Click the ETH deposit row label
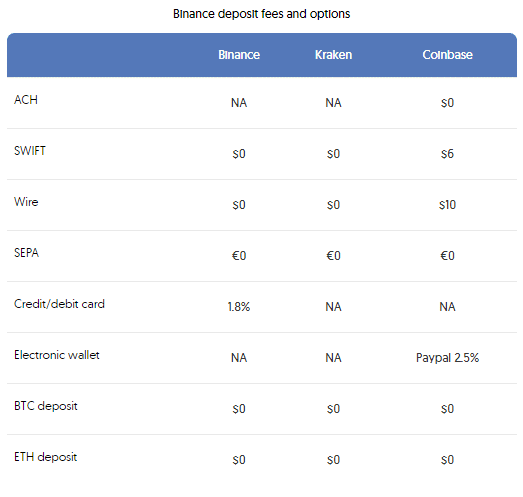 45,457
